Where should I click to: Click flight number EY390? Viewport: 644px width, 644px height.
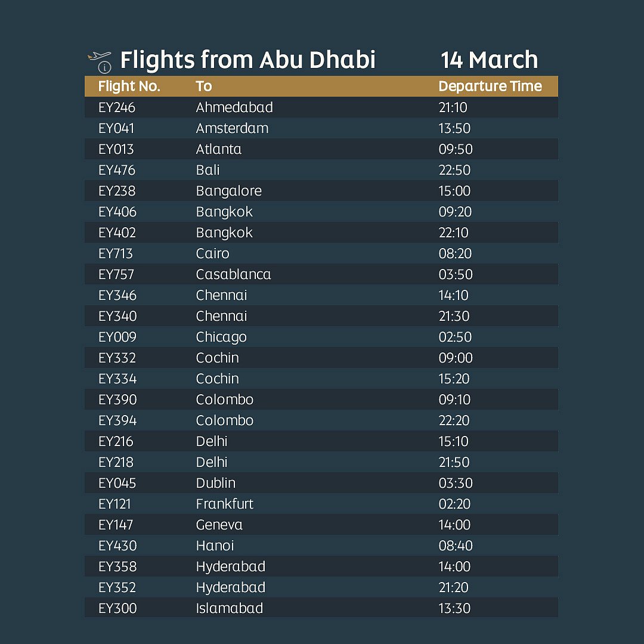coord(117,400)
